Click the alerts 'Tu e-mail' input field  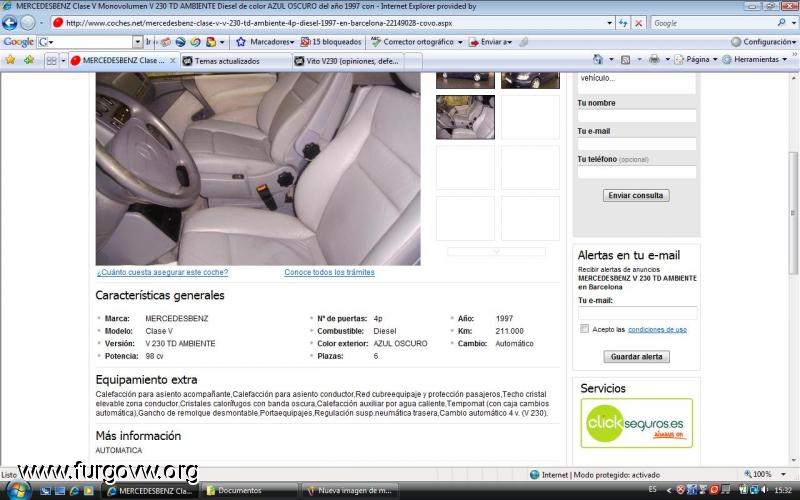pyautogui.click(x=637, y=313)
